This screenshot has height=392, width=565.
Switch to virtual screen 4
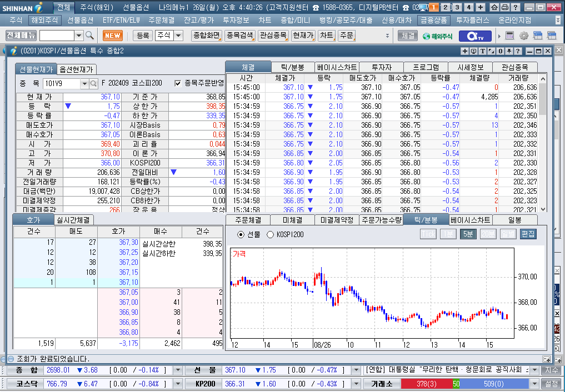point(469,7)
